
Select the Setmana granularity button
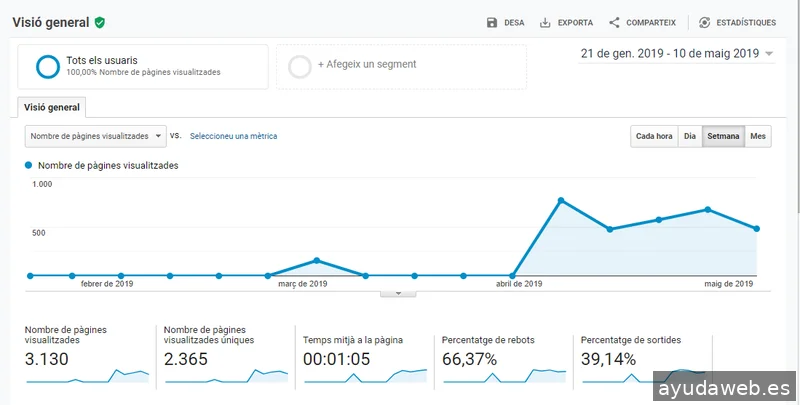click(x=723, y=136)
